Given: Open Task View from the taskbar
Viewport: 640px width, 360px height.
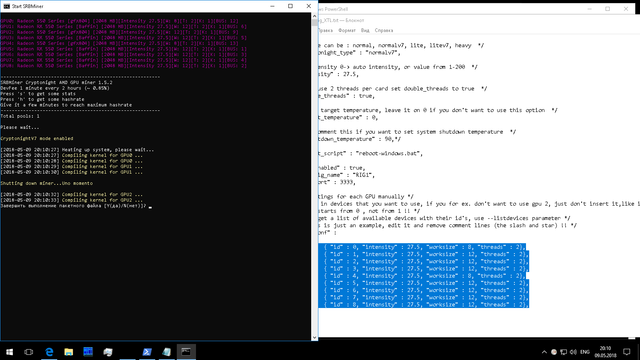Looking at the screenshot, I should tap(29, 351).
